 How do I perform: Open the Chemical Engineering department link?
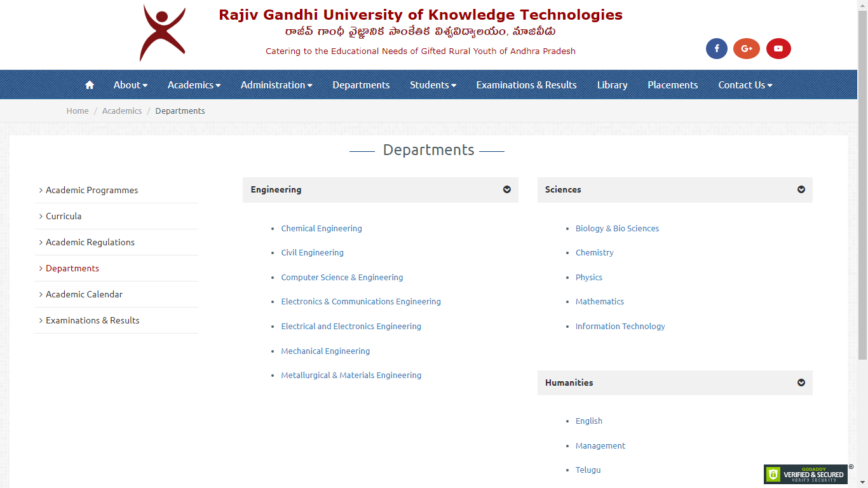coord(322,228)
